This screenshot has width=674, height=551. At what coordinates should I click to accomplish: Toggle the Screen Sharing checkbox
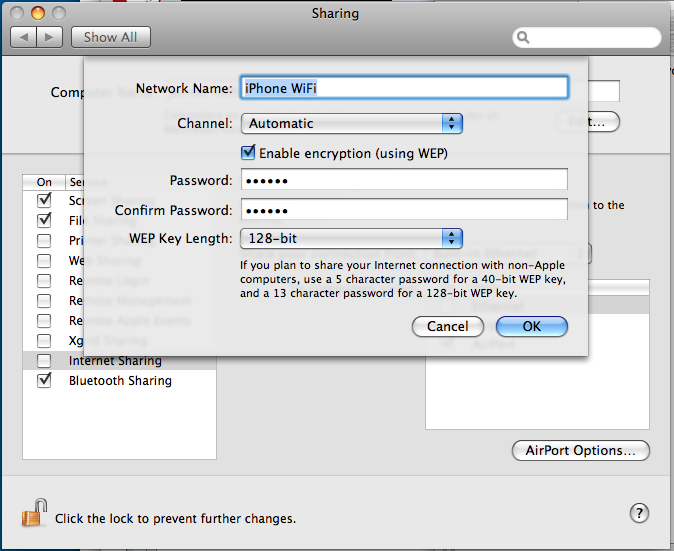pyautogui.click(x=44, y=200)
